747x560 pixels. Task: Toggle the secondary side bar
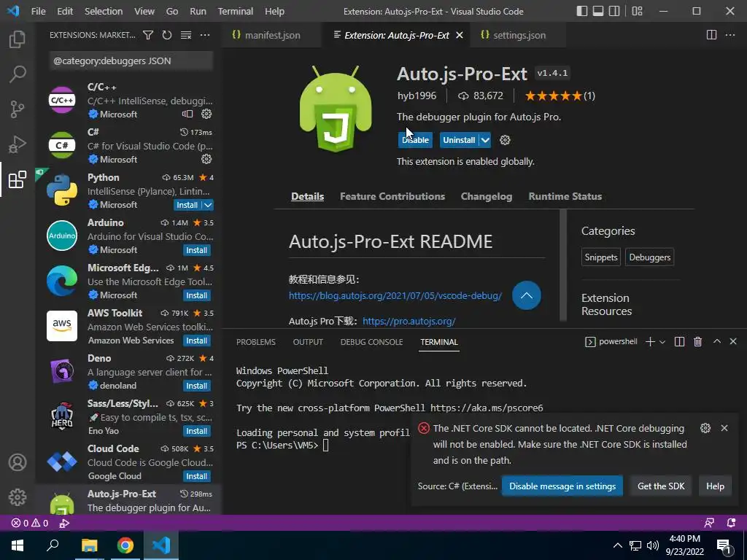point(614,11)
